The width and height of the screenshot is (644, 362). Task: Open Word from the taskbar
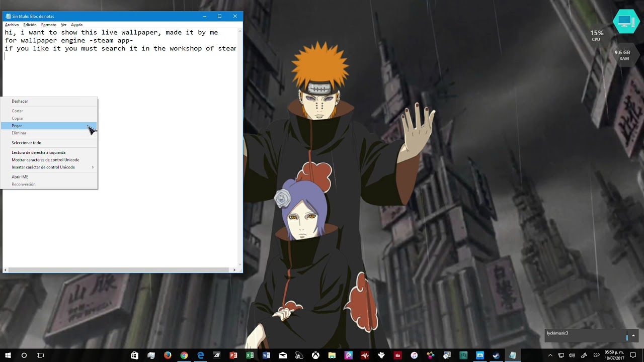(266, 355)
